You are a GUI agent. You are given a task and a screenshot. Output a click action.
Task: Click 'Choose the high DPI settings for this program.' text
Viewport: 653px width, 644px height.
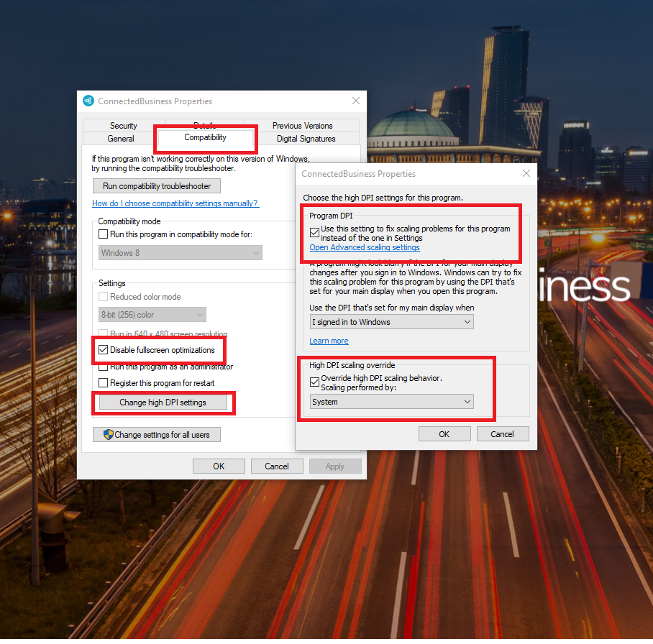[383, 198]
